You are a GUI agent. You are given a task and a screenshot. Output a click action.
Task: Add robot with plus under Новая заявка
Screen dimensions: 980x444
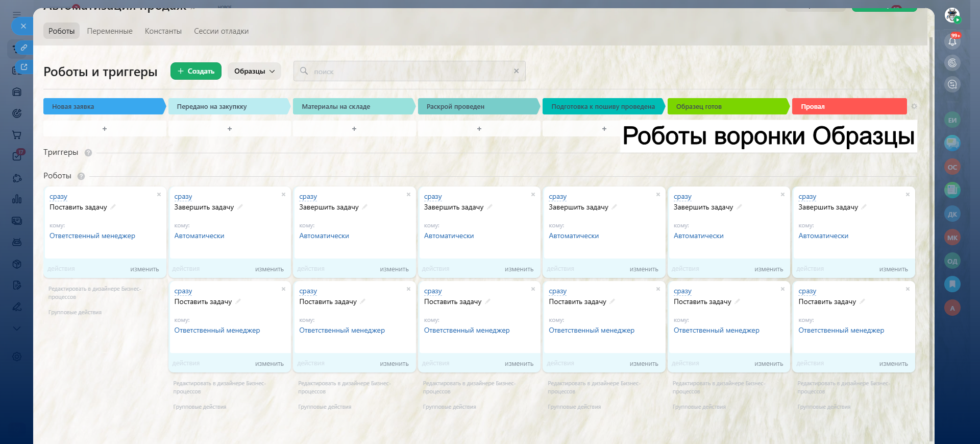click(105, 129)
